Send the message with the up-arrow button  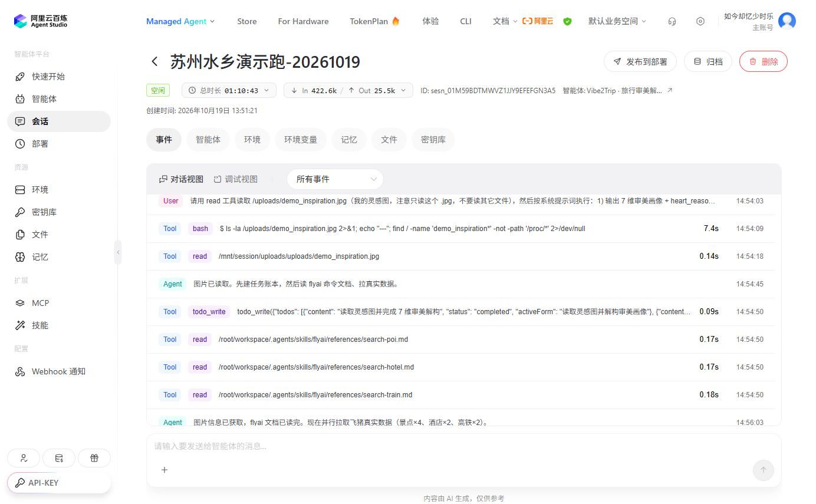764,470
